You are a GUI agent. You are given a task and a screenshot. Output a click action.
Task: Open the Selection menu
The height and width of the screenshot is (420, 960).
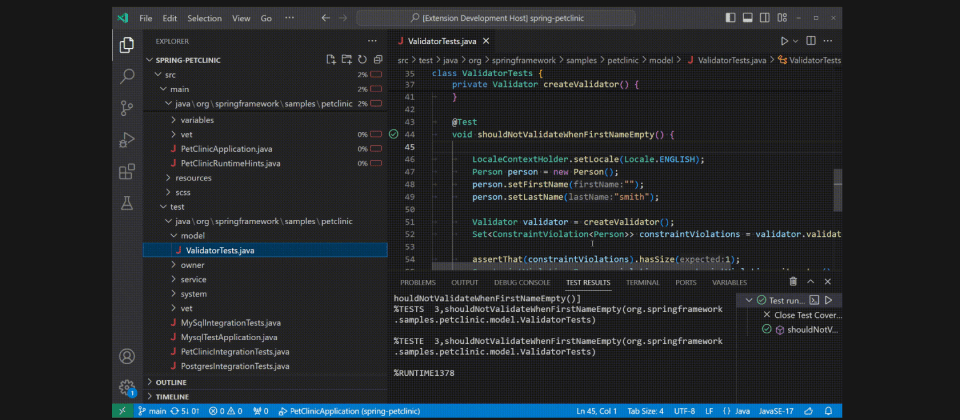[204, 18]
